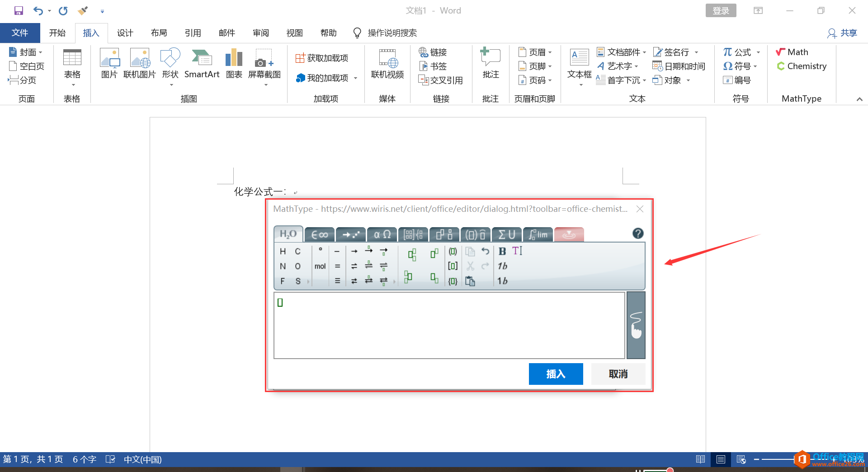Open the 符号 symbol dropdown
The height and width of the screenshot is (472, 868).
(741, 66)
